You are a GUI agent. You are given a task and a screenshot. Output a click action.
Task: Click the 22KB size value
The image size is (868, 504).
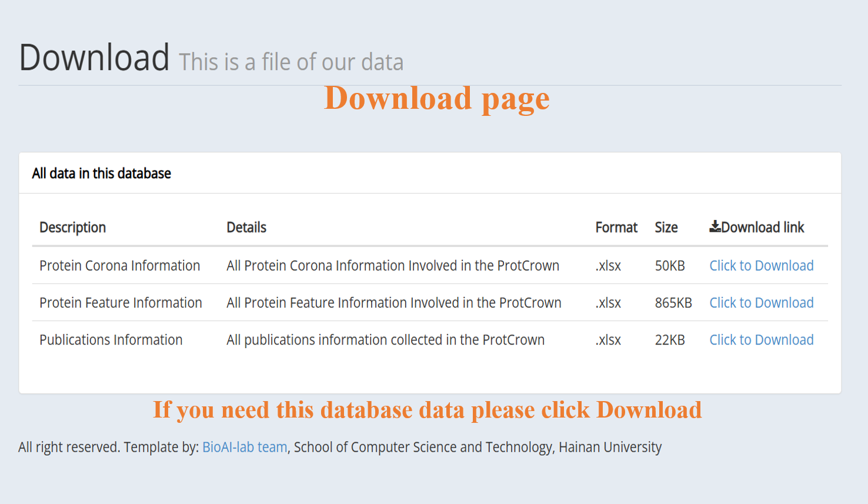[x=670, y=340]
